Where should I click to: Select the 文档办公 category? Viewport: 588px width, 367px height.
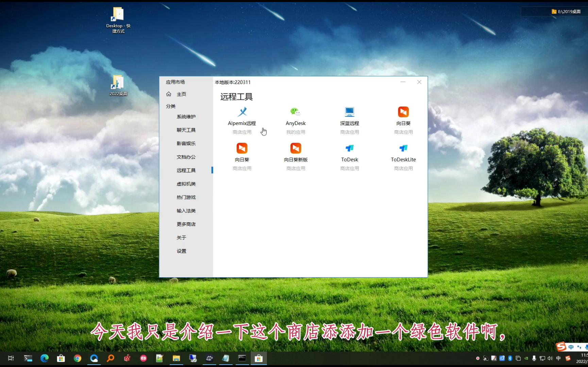click(x=186, y=157)
